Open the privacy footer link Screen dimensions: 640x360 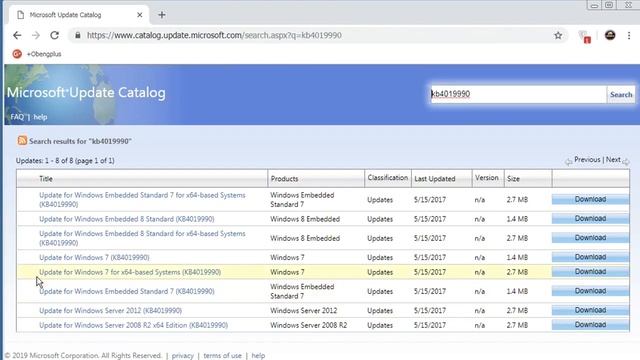point(182,356)
